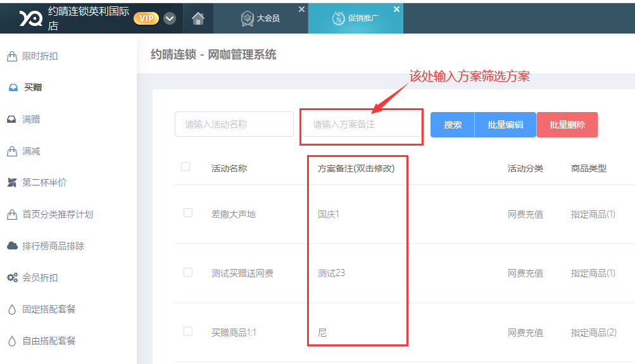This screenshot has height=364, width=635.
Task: Click the 限时折扣 bag icon
Action: pos(12,56)
